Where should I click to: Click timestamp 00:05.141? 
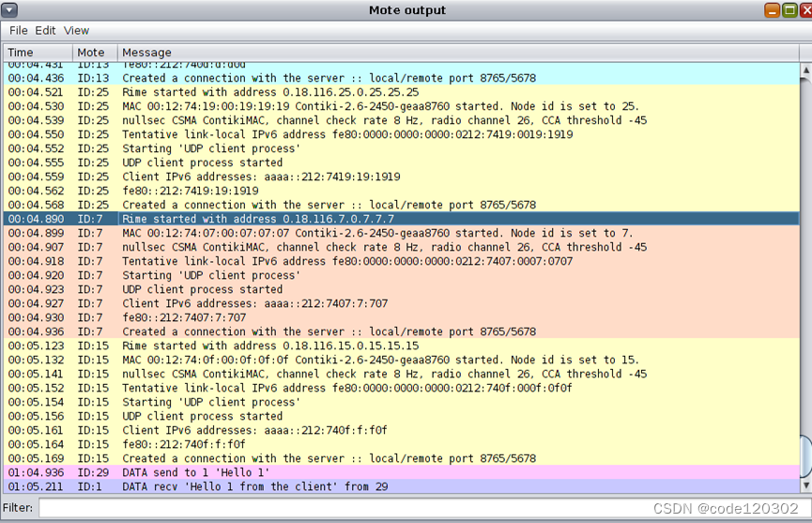pyautogui.click(x=37, y=374)
